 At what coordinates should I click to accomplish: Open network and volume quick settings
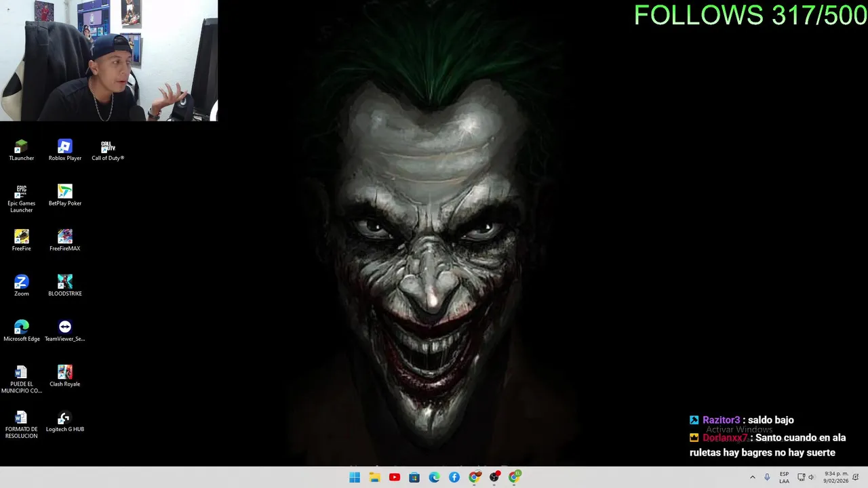click(x=806, y=477)
